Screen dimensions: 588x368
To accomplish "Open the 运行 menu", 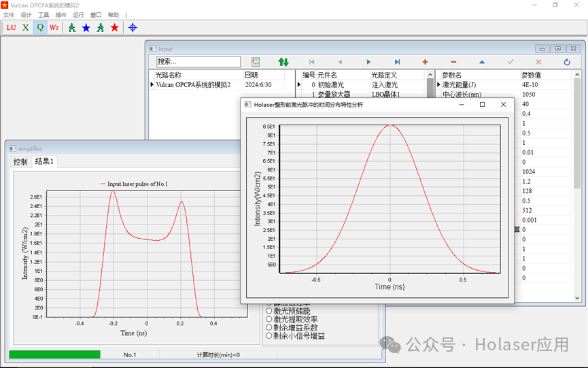I will [x=78, y=15].
